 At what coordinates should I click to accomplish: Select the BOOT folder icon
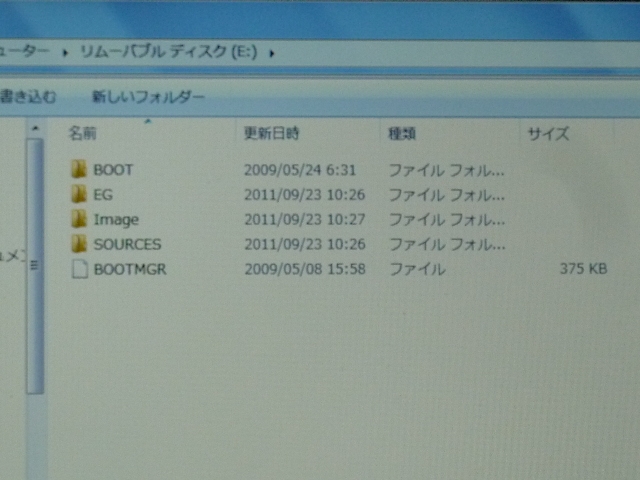(x=79, y=169)
